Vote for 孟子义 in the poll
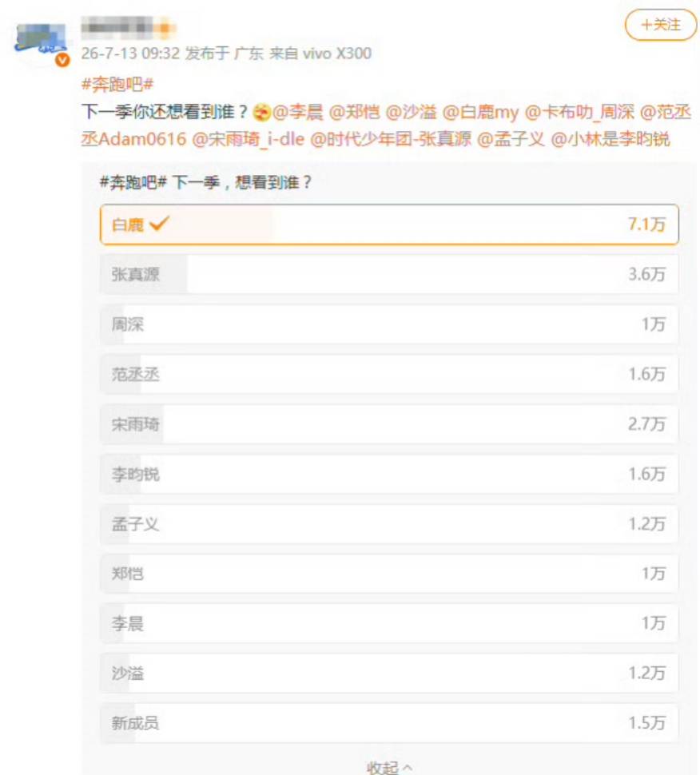This screenshot has height=775, width=700. (x=389, y=524)
